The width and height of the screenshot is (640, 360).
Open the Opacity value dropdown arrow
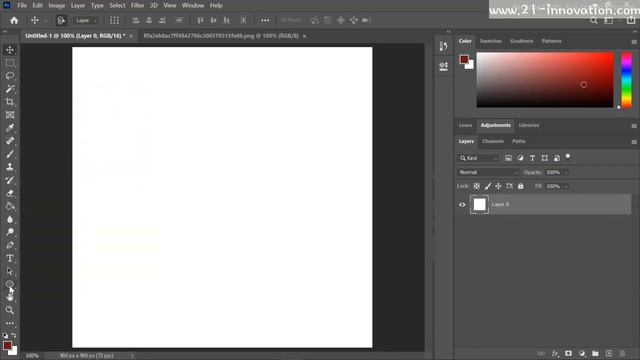(566, 173)
